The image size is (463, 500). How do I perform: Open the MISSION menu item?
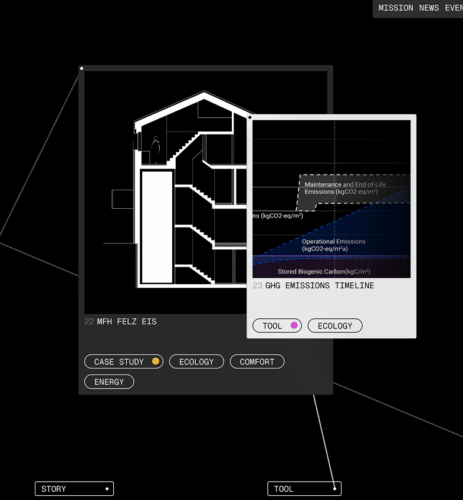pos(396,8)
